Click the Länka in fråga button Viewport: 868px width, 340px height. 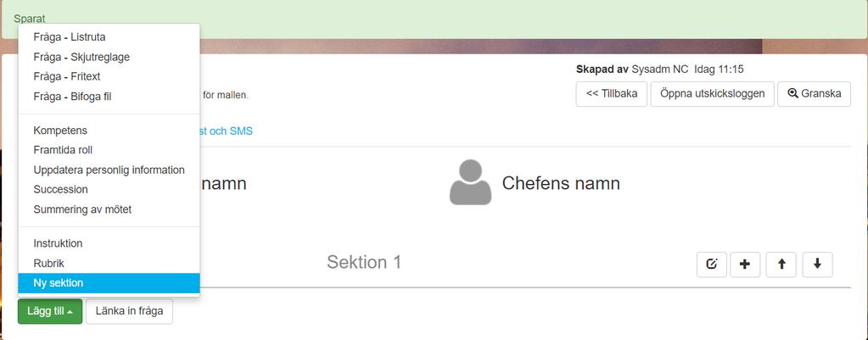coord(129,311)
